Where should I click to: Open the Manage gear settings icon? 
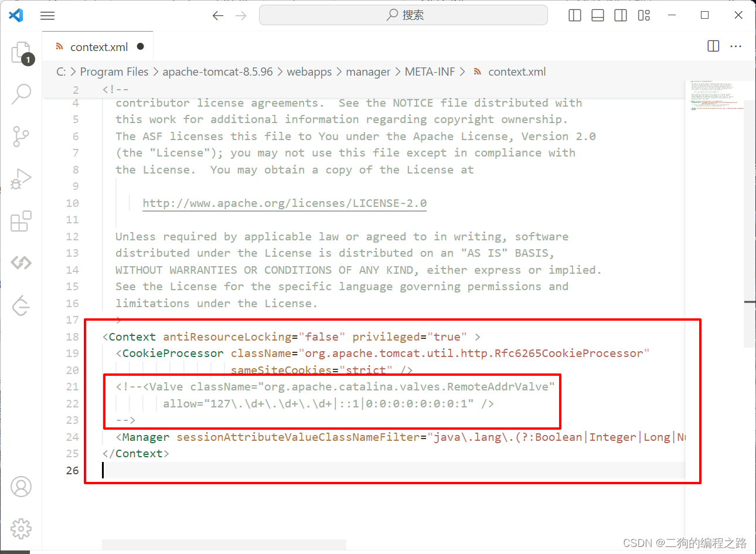coord(21,529)
